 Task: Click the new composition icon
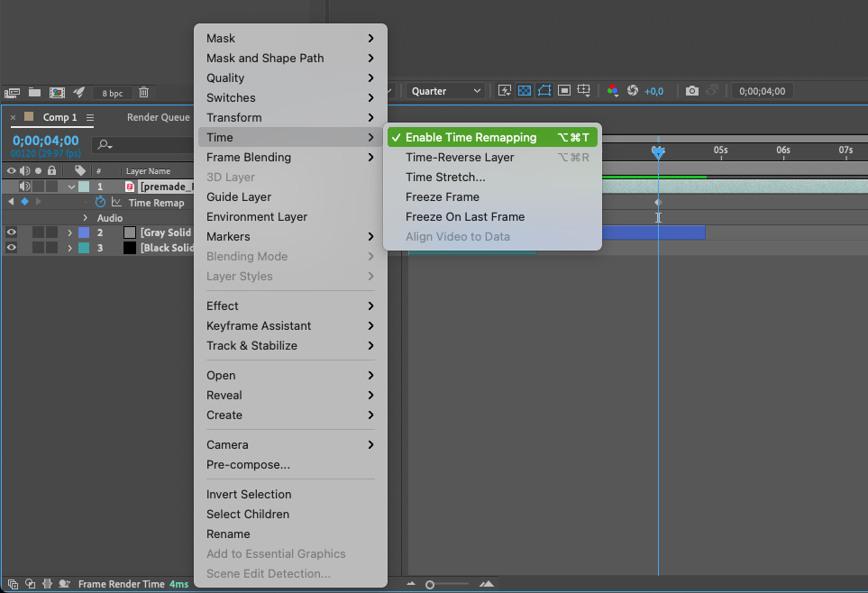point(57,92)
